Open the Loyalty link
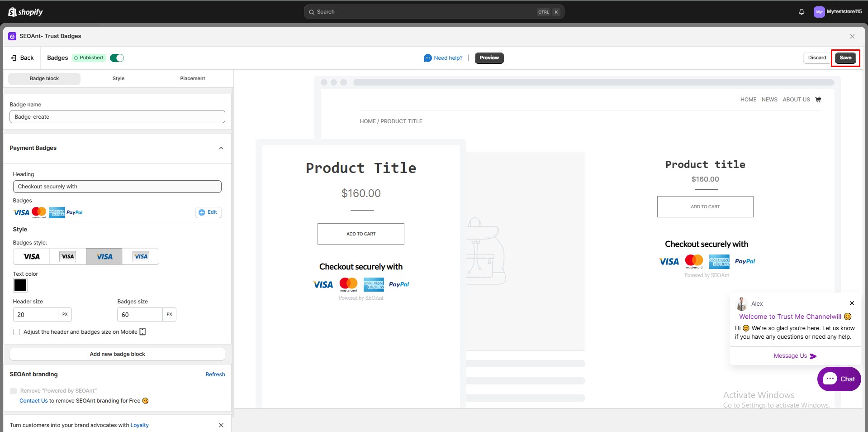Viewport: 868px width, 432px height. [139, 425]
